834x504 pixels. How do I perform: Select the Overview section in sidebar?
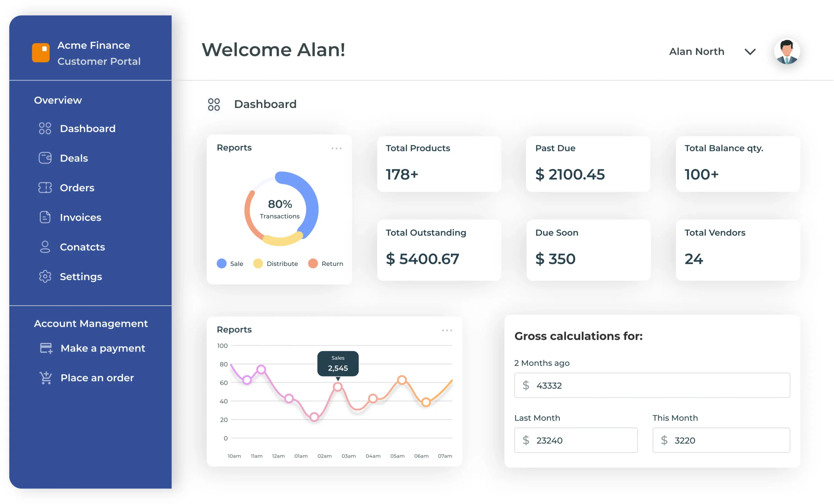57,100
